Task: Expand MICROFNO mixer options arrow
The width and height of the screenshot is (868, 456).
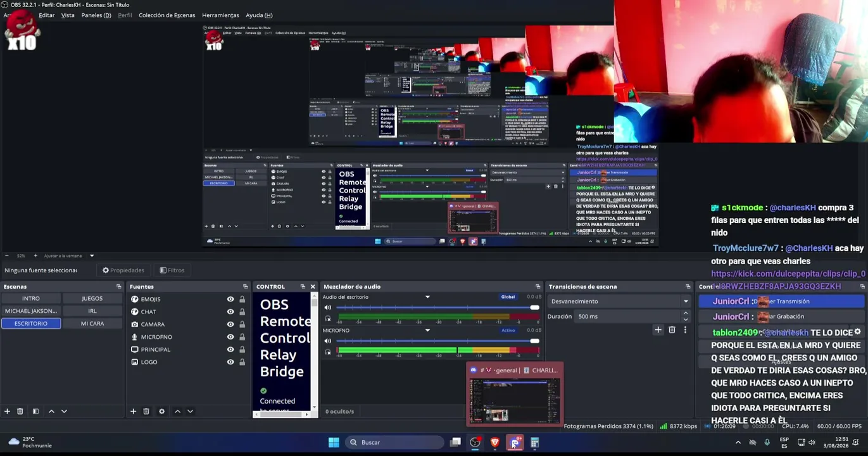Action: point(427,331)
